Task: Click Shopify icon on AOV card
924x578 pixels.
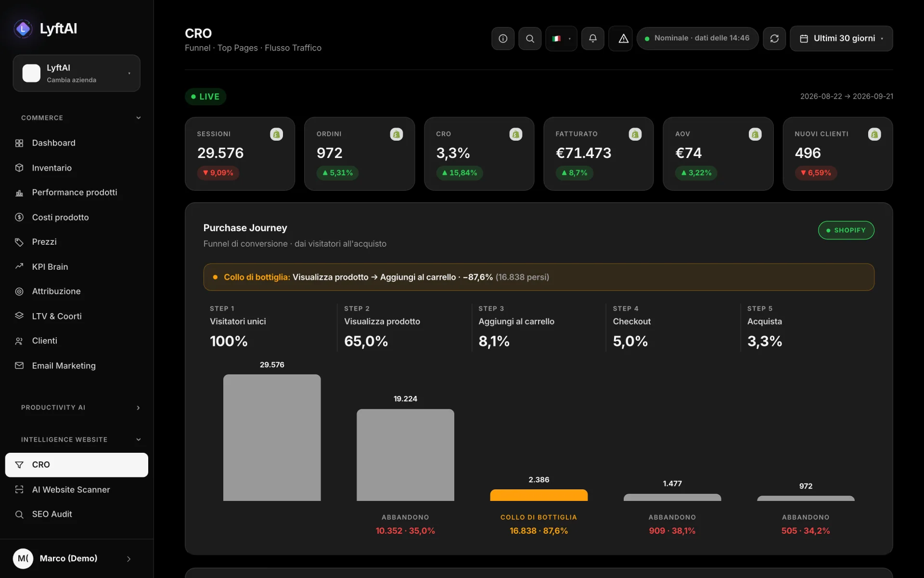Action: [755, 134]
